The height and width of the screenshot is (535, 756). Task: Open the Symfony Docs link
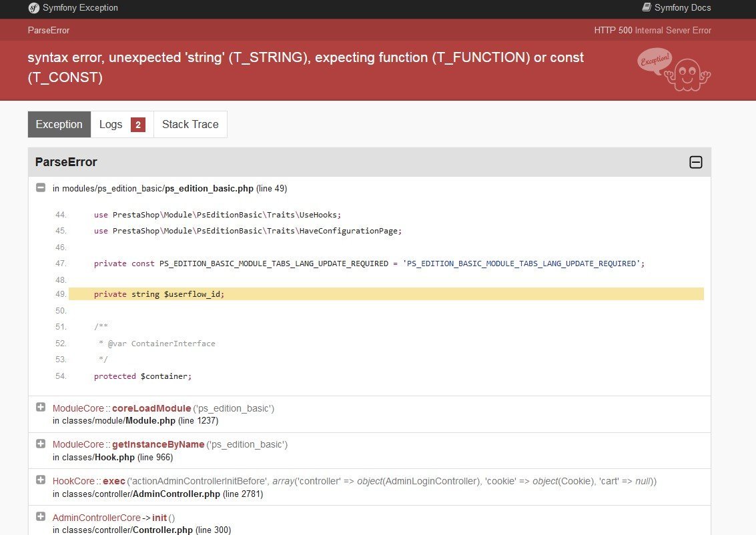coord(677,8)
